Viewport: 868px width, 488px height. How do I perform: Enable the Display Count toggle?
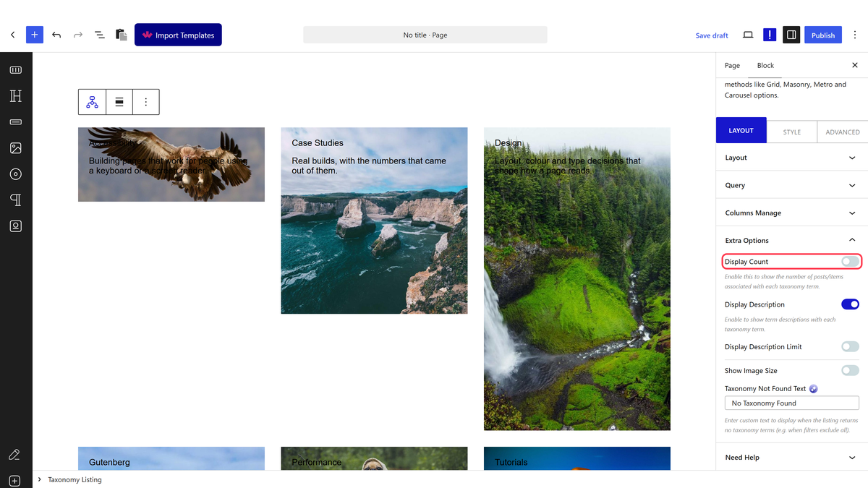pos(850,262)
